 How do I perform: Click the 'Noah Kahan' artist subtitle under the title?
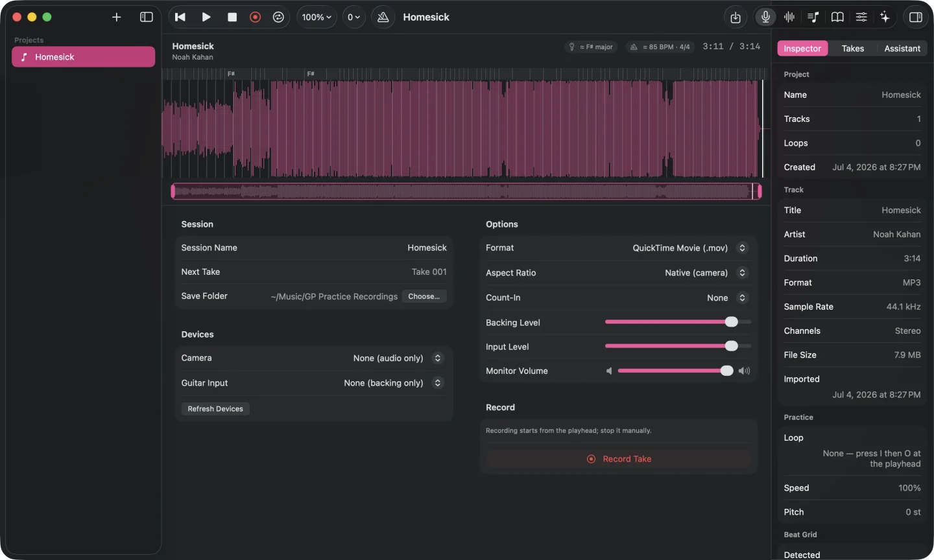coord(193,57)
